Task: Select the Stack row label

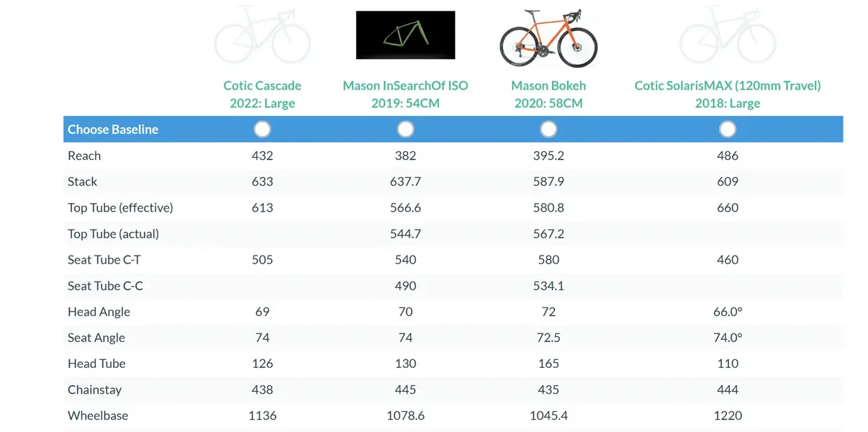Action: click(x=82, y=181)
